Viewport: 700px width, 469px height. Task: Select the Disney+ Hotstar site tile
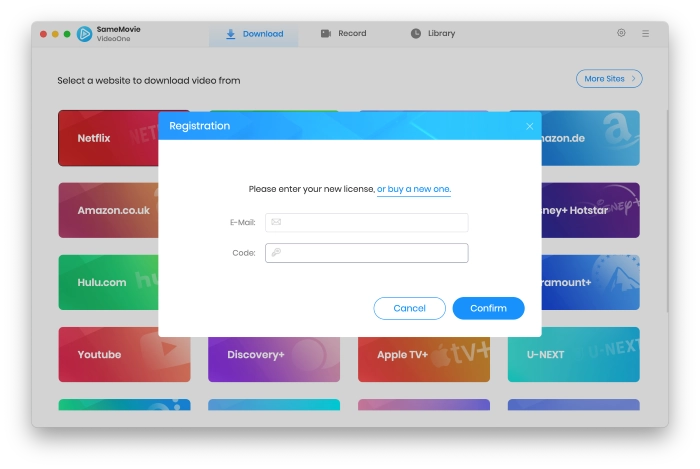coord(591,210)
